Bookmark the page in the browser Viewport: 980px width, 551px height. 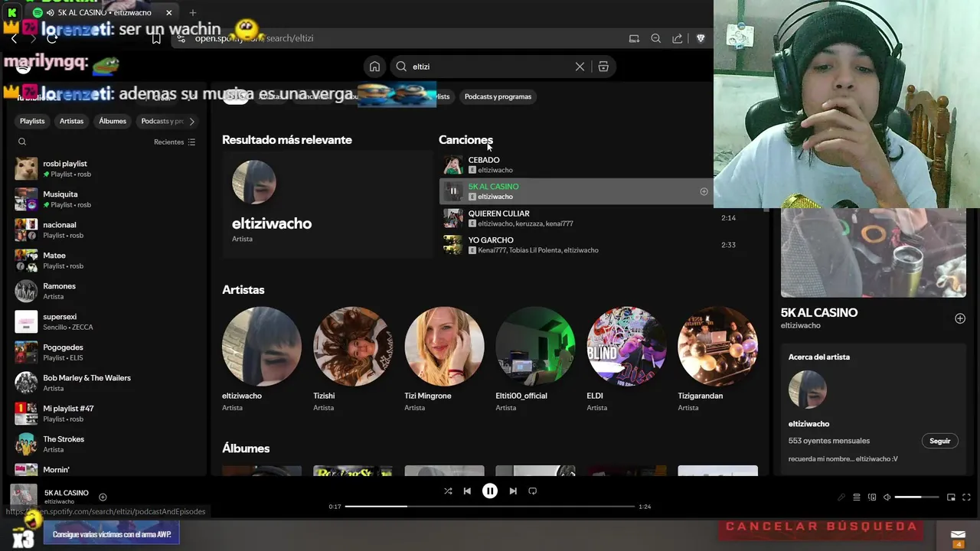(156, 38)
